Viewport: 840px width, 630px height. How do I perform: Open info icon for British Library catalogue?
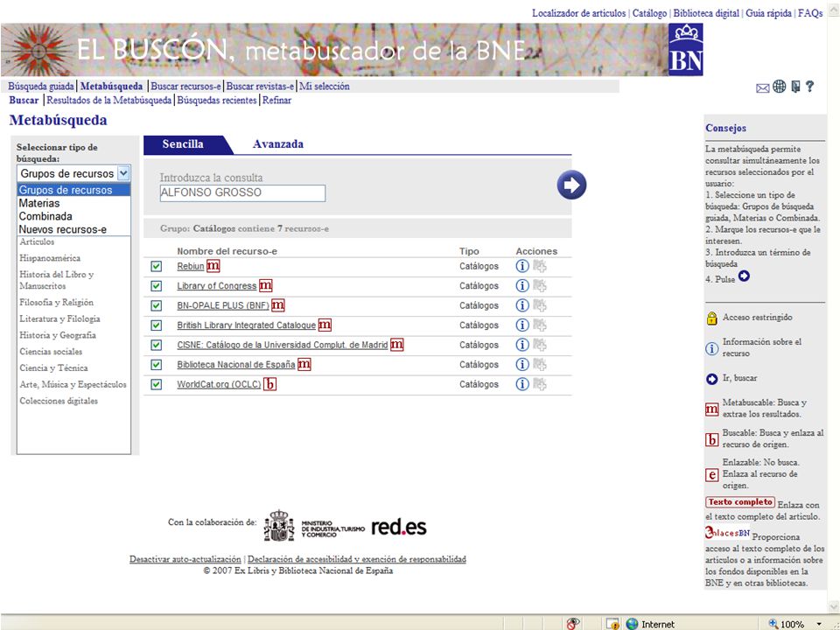tap(522, 325)
